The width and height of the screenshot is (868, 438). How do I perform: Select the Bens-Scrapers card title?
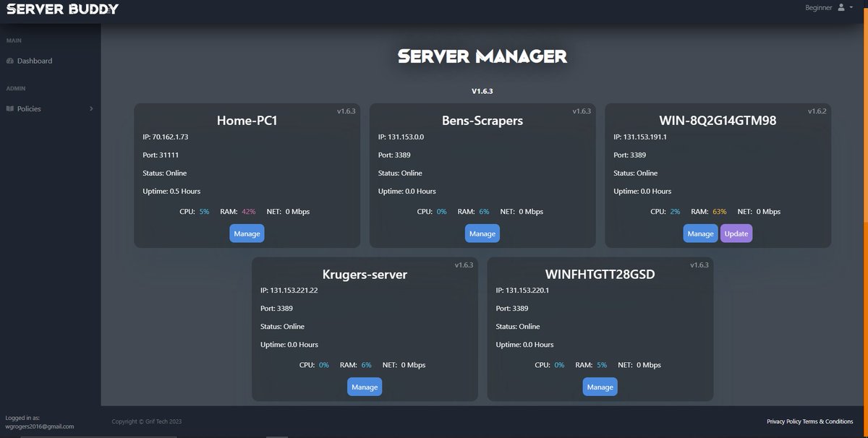click(482, 121)
